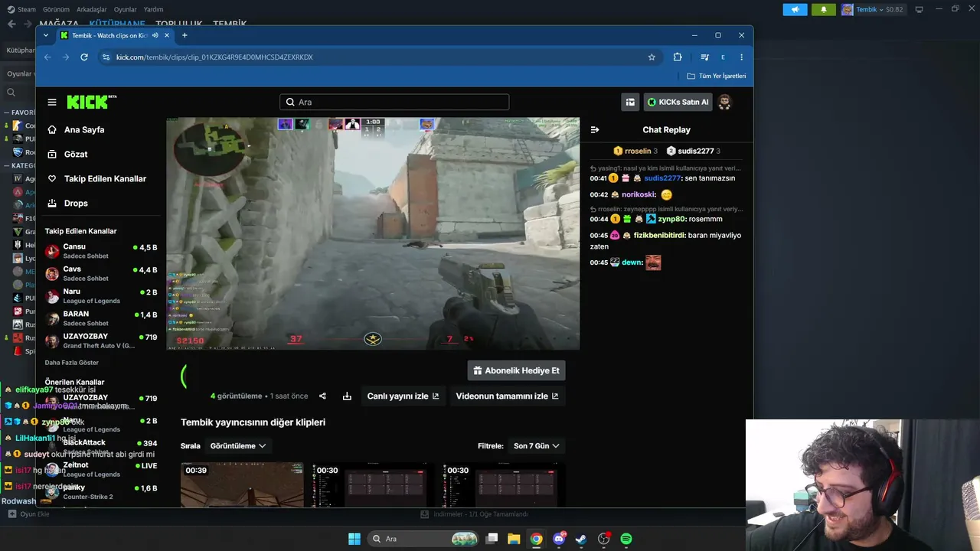Open Steam notifications bell

pyautogui.click(x=823, y=9)
